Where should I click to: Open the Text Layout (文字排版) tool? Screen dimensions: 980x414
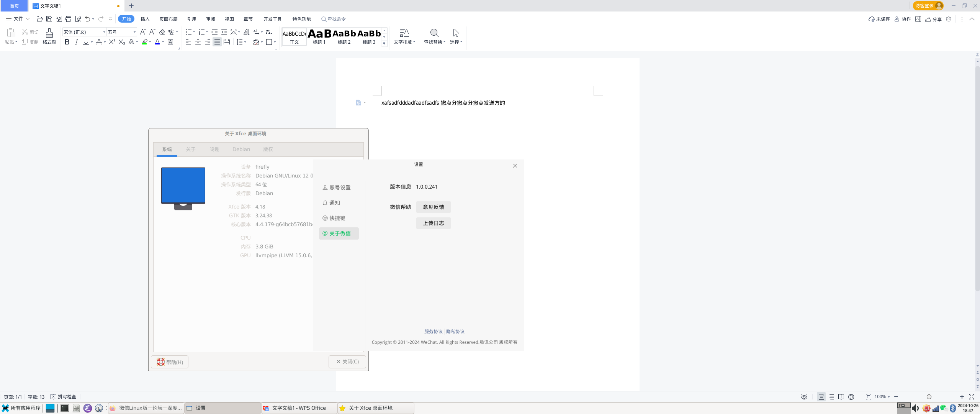[404, 36]
